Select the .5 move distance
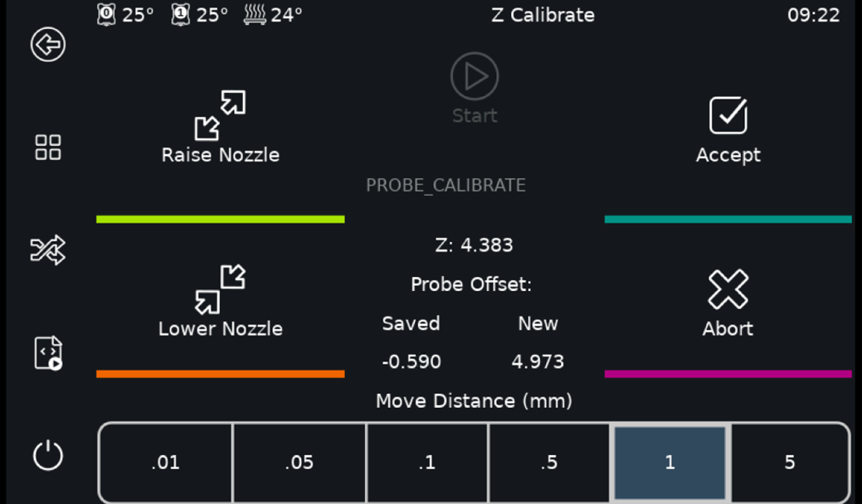The image size is (862, 504). 548,462
